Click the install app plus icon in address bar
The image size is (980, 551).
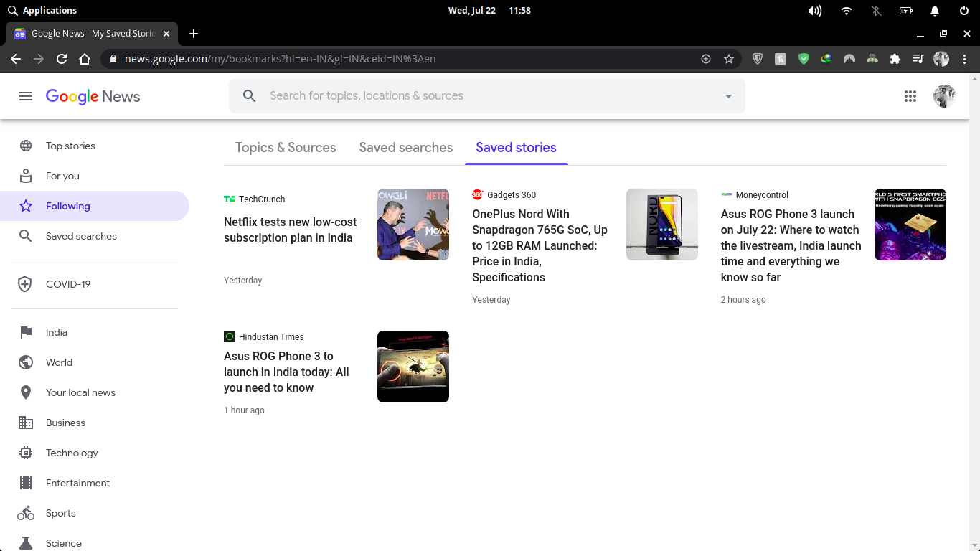click(706, 59)
